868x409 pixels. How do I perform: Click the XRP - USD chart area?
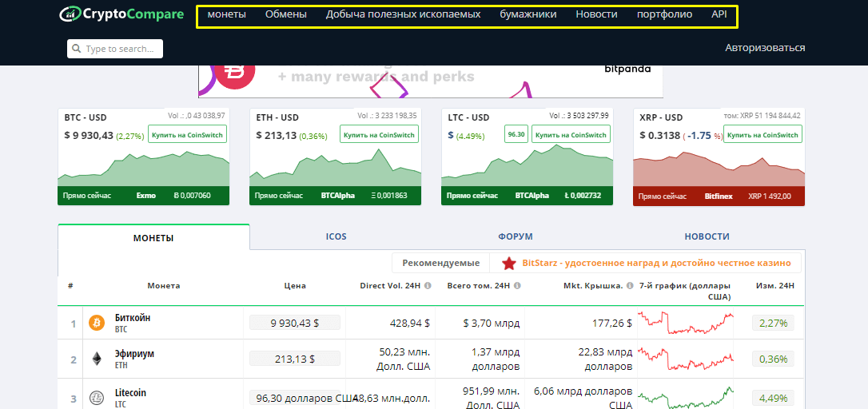click(719, 169)
